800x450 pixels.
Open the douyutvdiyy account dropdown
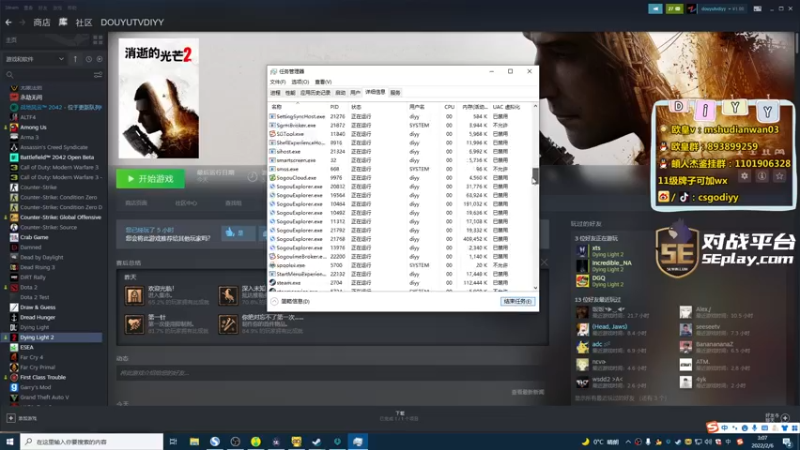[722, 9]
